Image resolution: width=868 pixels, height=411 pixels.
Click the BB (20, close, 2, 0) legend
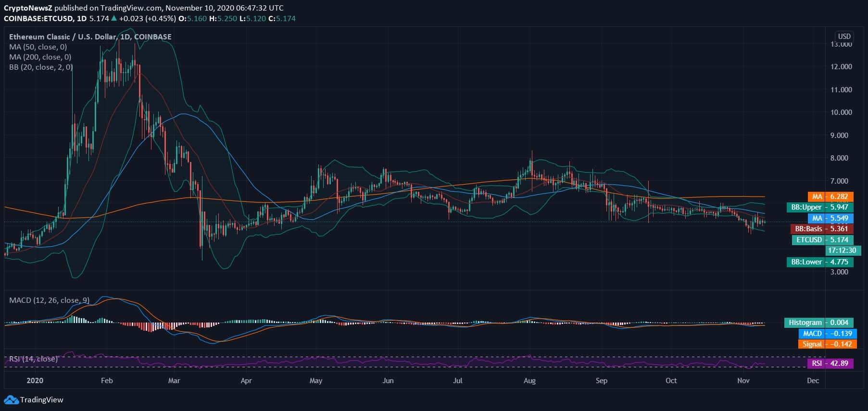41,67
